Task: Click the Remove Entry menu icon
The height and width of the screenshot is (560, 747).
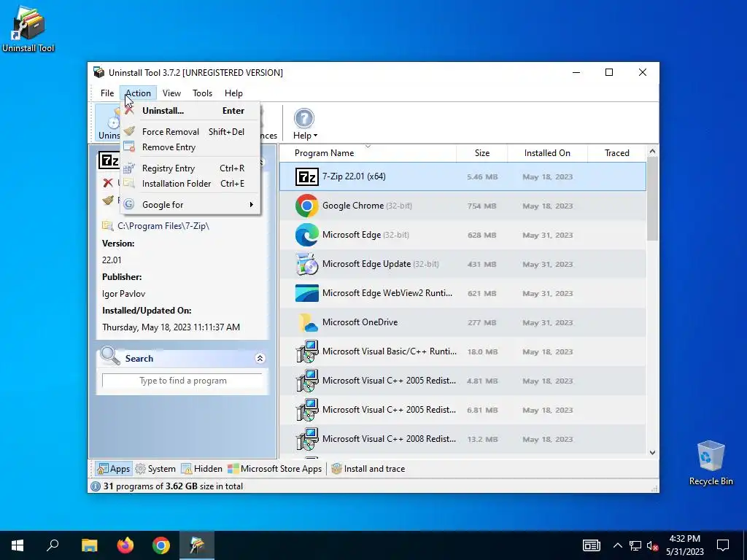Action: [129, 147]
